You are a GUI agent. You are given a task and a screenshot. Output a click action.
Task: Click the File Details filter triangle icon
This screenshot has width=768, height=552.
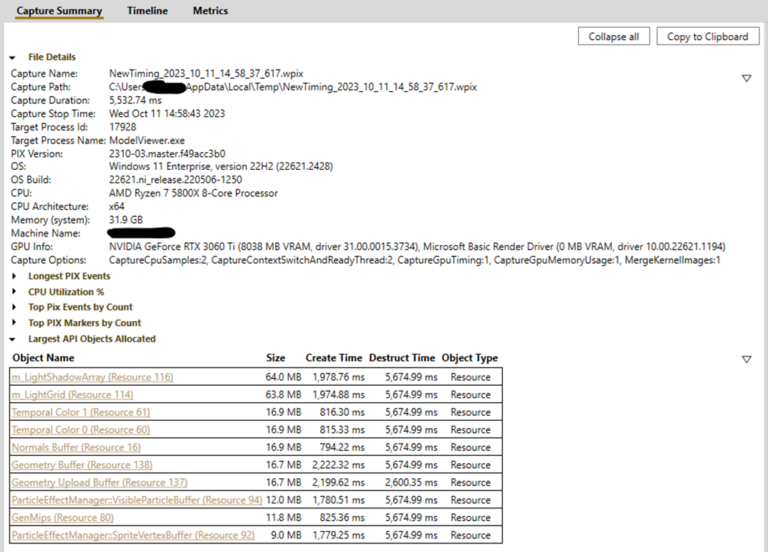pyautogui.click(x=746, y=78)
